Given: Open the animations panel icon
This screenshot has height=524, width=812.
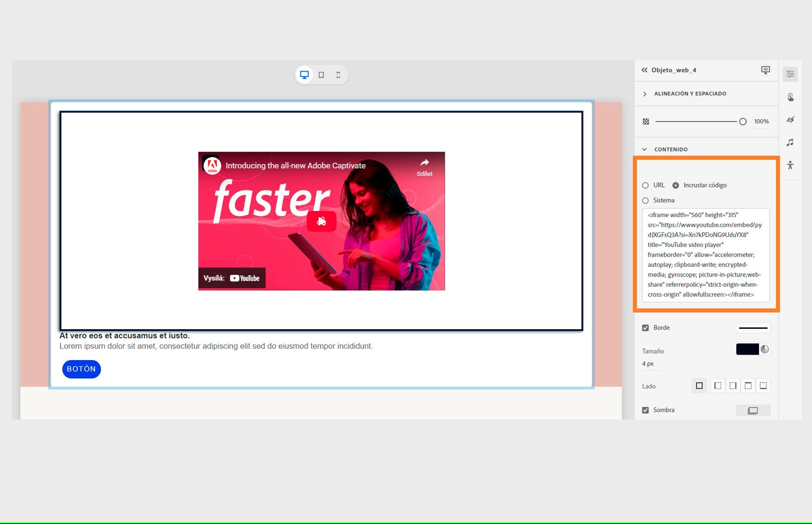Looking at the screenshot, I should pyautogui.click(x=790, y=120).
